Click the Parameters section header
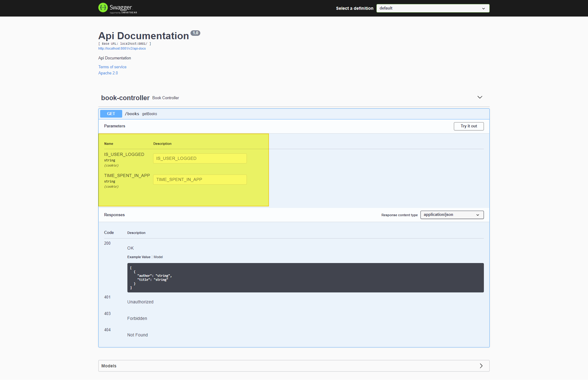 point(115,126)
